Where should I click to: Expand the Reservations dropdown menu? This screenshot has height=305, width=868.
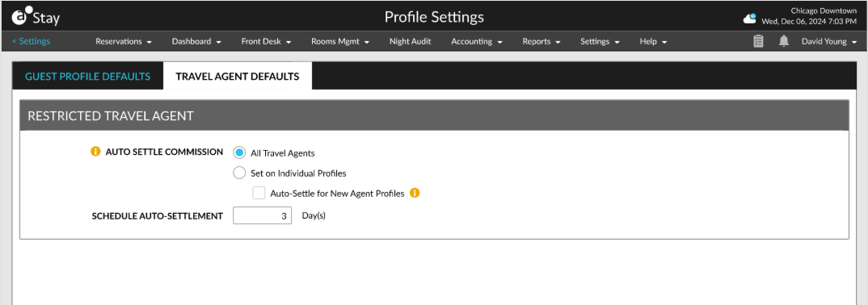tap(124, 41)
